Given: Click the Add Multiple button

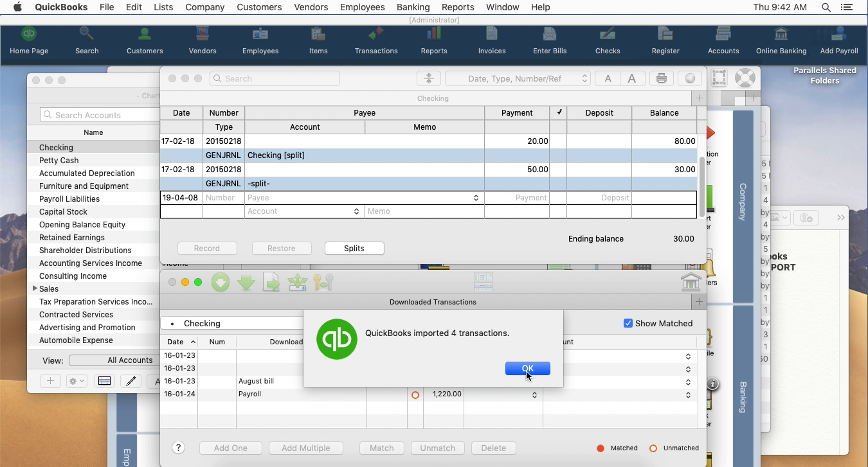Looking at the screenshot, I should tap(306, 448).
